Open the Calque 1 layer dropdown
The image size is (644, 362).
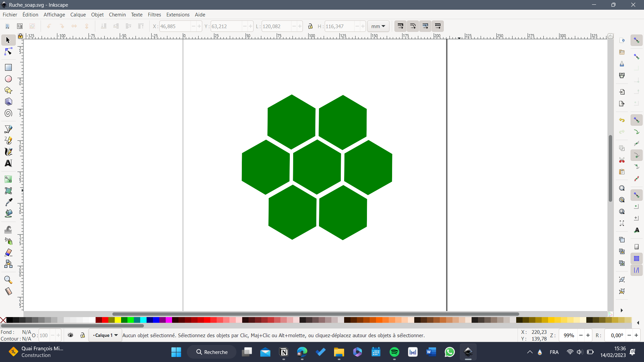[105, 335]
